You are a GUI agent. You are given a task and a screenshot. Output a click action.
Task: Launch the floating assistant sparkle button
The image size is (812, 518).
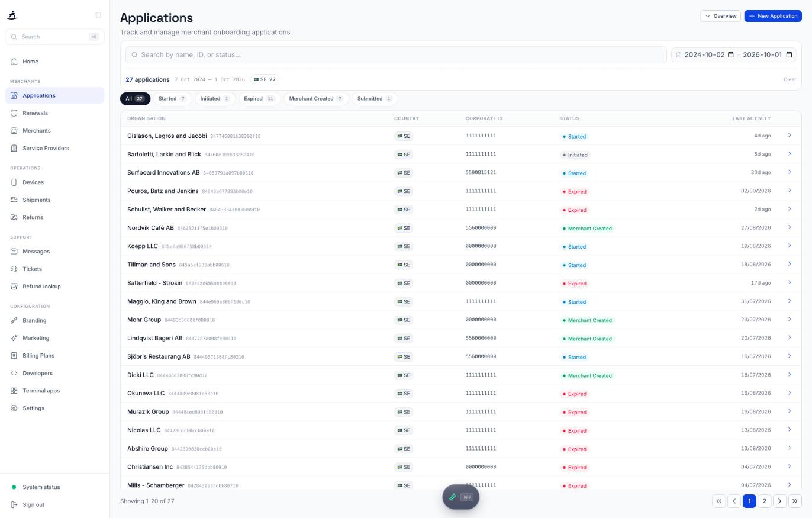(460, 497)
